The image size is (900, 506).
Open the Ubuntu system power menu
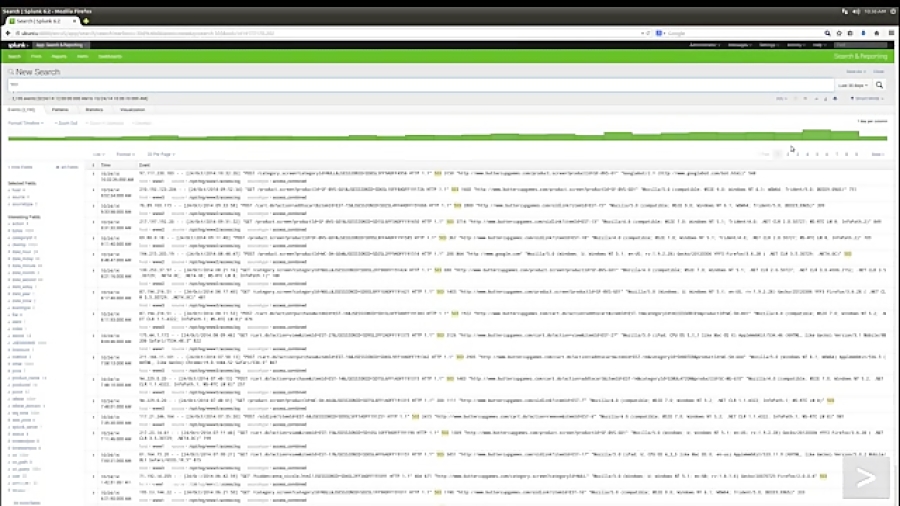click(894, 11)
